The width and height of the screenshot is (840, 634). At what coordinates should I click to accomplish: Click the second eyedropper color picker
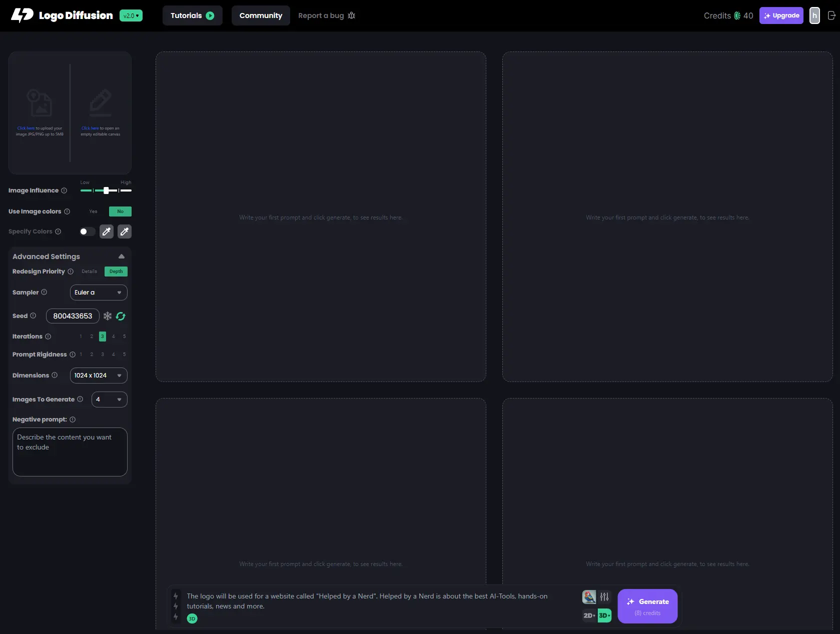click(125, 231)
